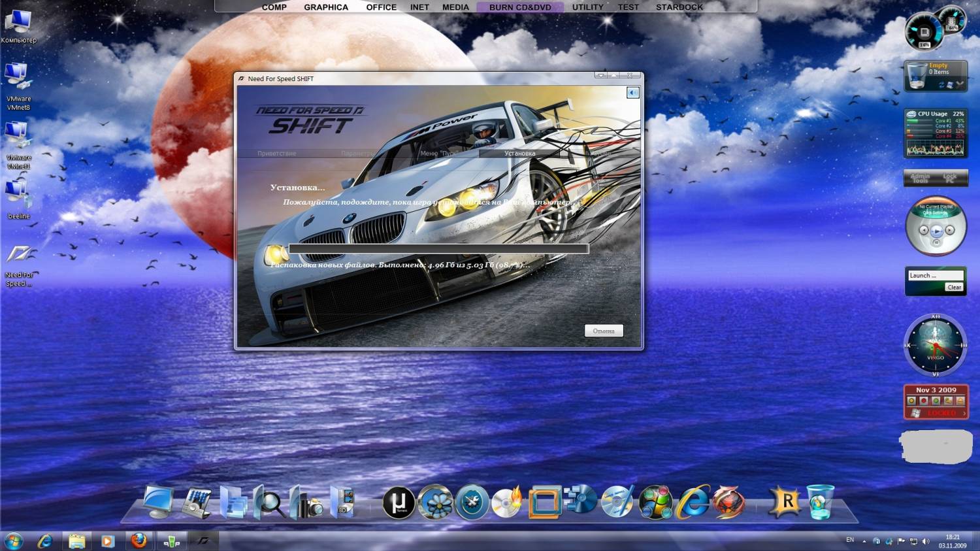
Task: Click the installation progress bar
Action: point(438,248)
